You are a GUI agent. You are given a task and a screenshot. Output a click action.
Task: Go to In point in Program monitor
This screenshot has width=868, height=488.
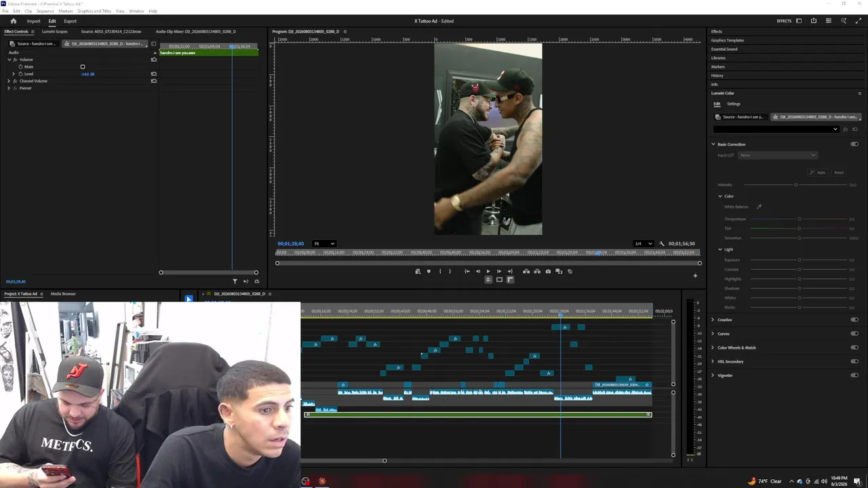[467, 271]
